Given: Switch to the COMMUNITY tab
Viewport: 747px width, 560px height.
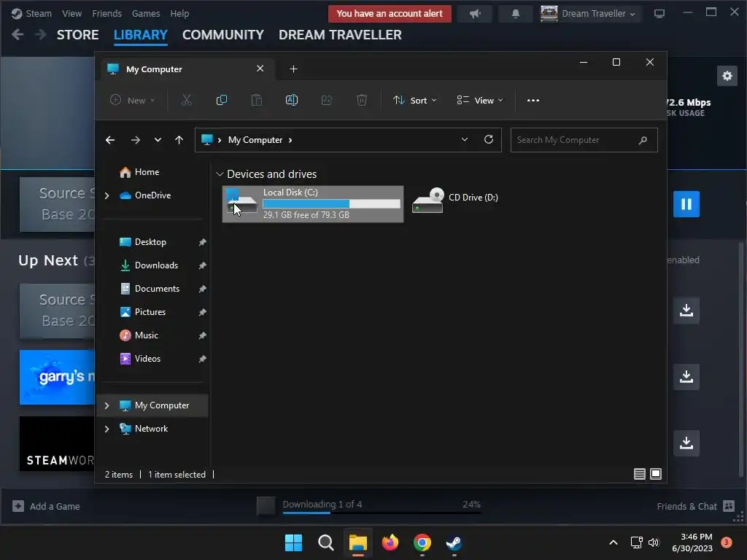Looking at the screenshot, I should point(223,35).
